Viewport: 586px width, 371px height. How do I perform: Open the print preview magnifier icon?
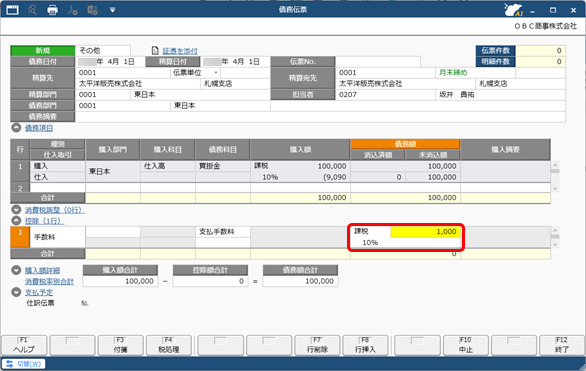(x=32, y=10)
